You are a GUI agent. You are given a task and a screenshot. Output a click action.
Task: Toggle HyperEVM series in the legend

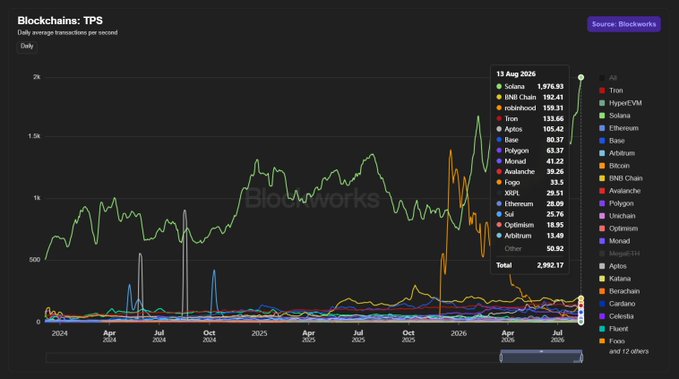621,103
